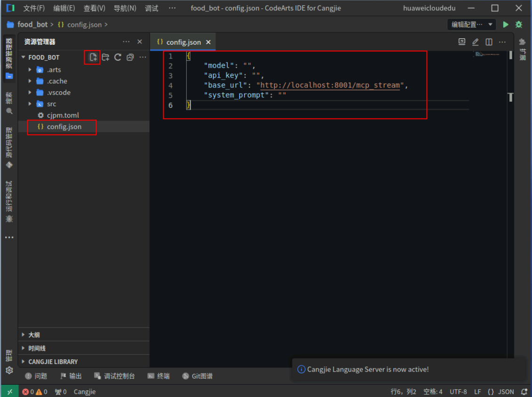Change encoding via UTF-8 status item

[458, 391]
